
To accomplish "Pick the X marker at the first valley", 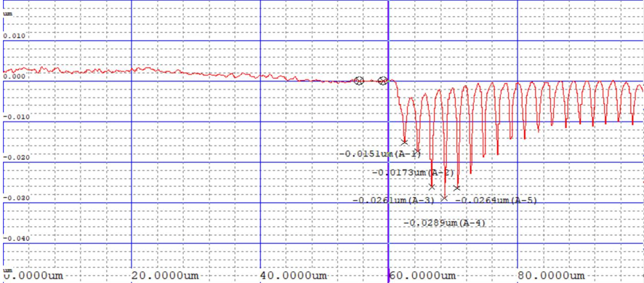I will click(405, 143).
